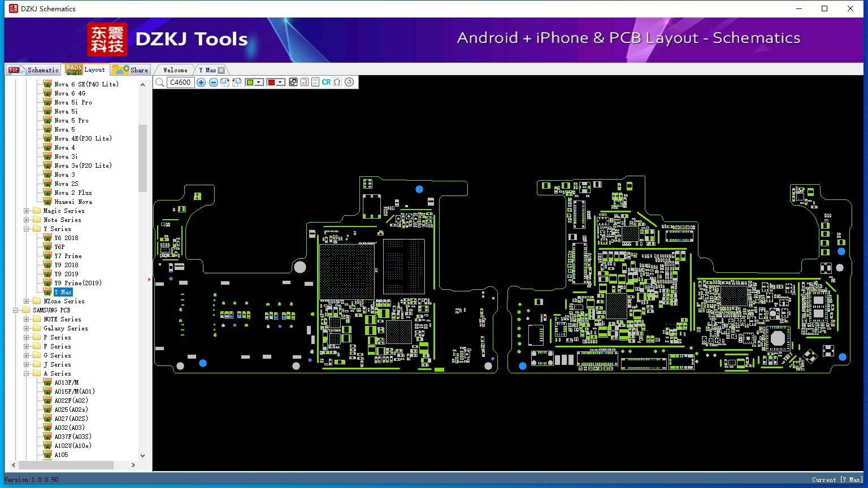Zoom out with the blue minus button
Screen dimensions: 868x488
pos(213,82)
